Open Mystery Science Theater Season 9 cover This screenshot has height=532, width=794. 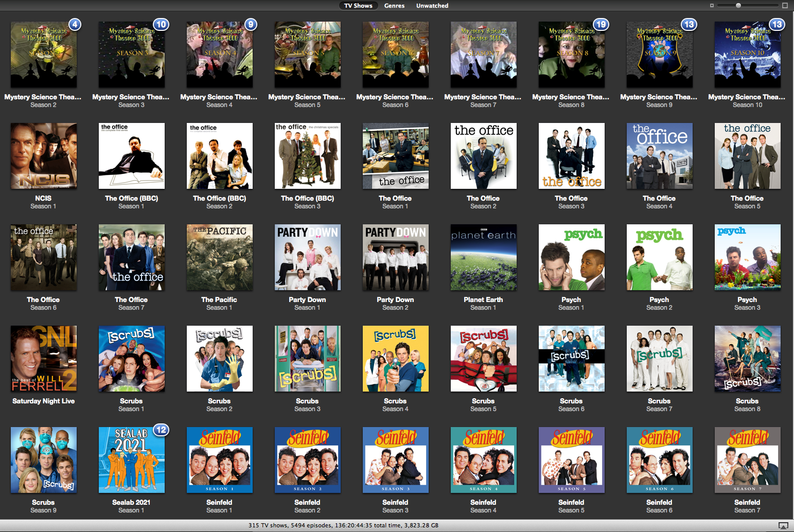click(660, 55)
